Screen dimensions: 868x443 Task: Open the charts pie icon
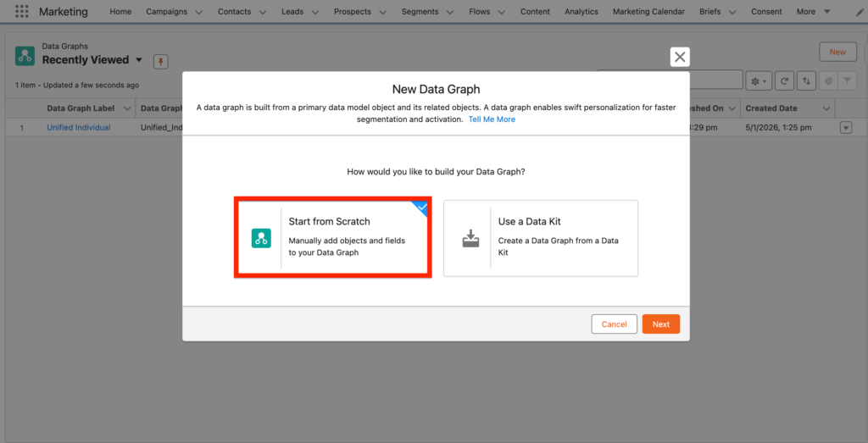[x=826, y=80]
